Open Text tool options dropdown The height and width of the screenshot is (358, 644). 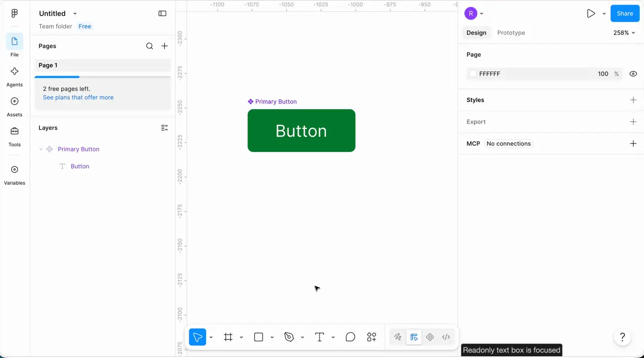[x=333, y=337]
